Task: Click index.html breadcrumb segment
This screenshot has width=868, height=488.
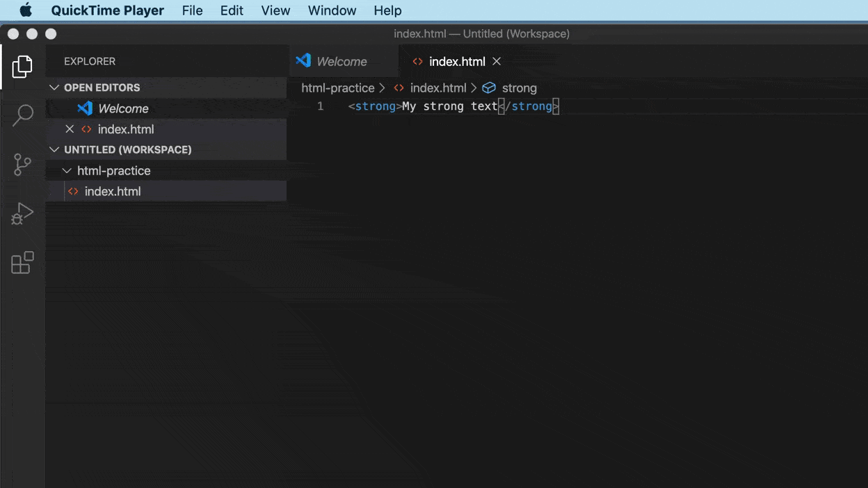Action: point(438,88)
